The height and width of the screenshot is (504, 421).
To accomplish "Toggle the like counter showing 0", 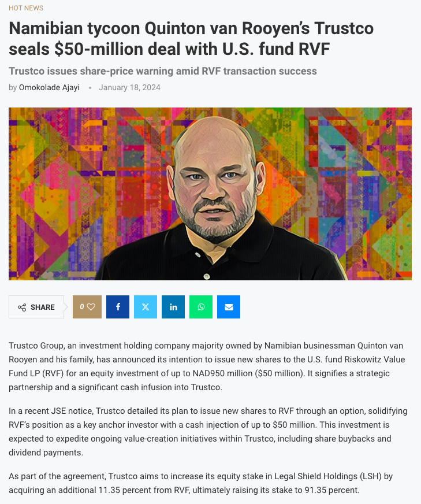I will (84, 307).
